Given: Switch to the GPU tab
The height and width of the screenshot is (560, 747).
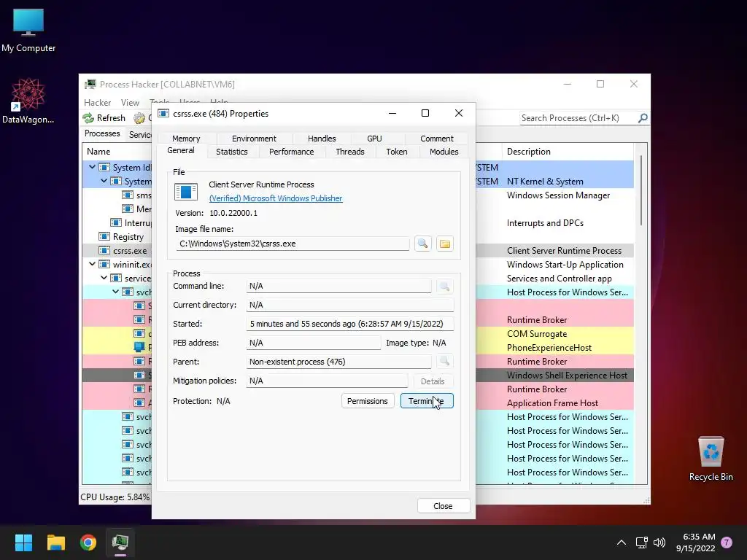Looking at the screenshot, I should tap(374, 139).
